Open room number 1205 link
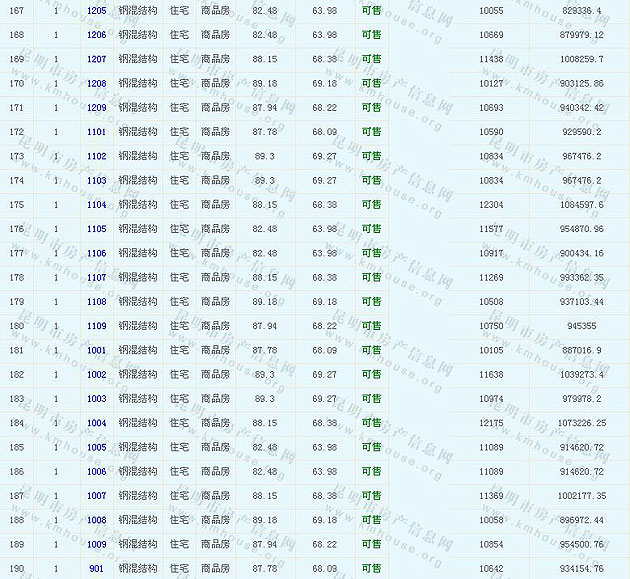This screenshot has height=579, width=630. pyautogui.click(x=97, y=10)
